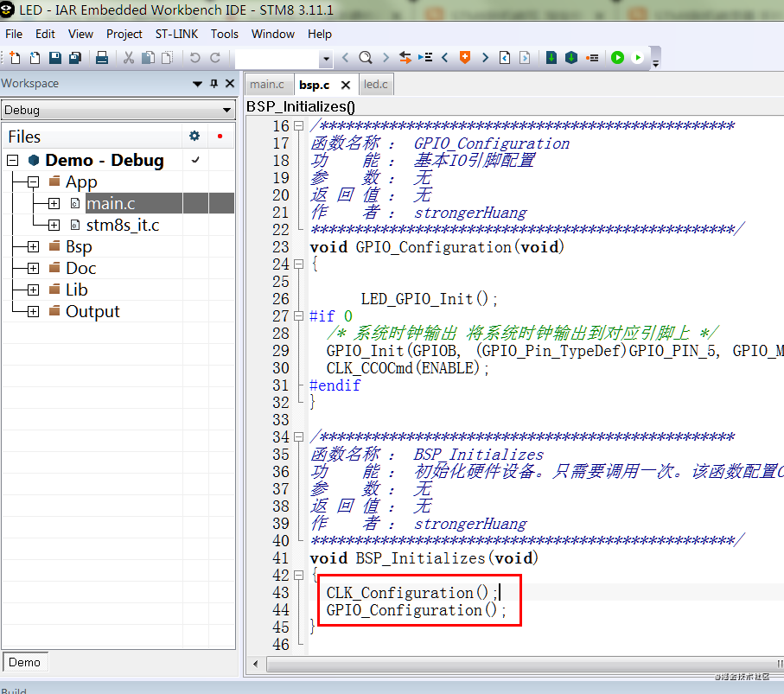Screen dimensions: 784x694
Task: Expand the stm8s_it.c tree node
Action: [x=54, y=225]
